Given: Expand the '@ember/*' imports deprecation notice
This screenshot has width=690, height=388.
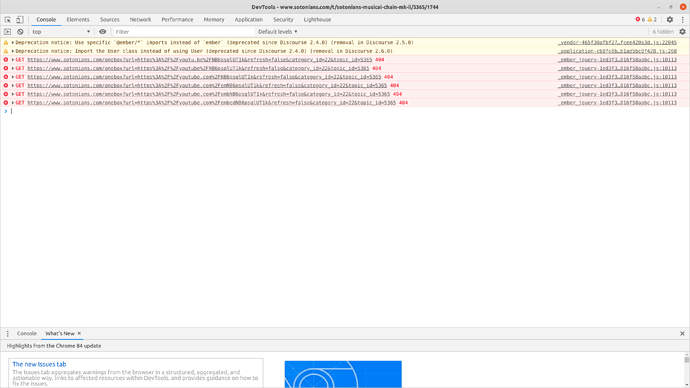Looking at the screenshot, I should coord(13,43).
